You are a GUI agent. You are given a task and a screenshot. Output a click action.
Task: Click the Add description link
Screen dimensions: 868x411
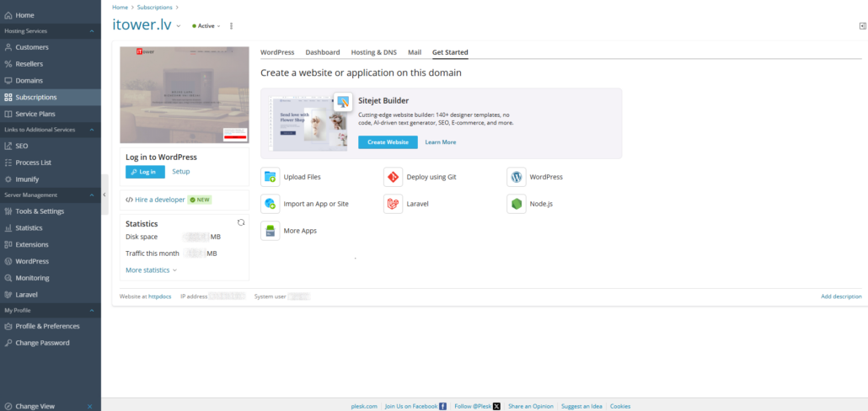[x=841, y=296]
